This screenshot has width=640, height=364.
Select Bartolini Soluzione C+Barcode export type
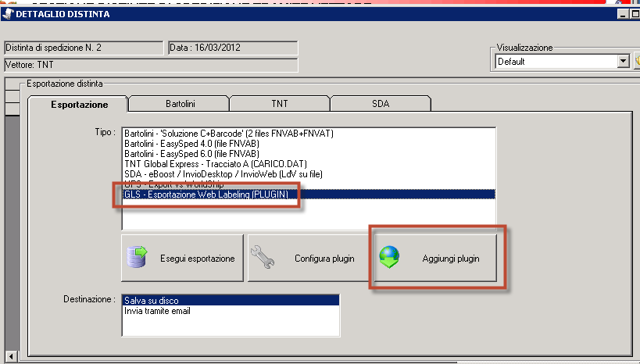(309, 134)
